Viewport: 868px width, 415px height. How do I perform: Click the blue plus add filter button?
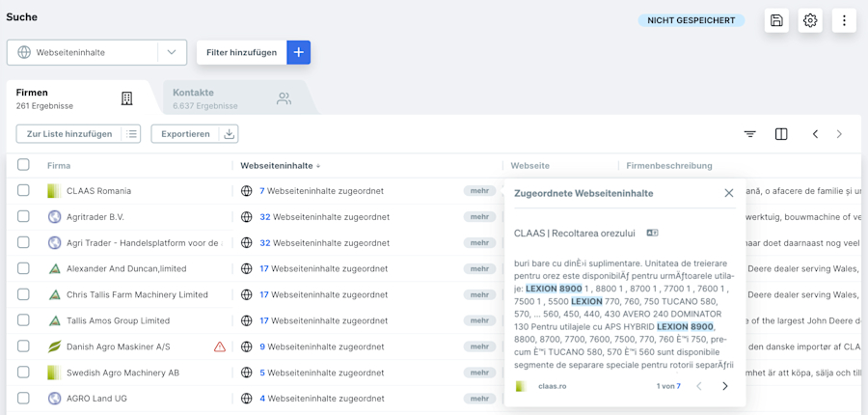[298, 53]
